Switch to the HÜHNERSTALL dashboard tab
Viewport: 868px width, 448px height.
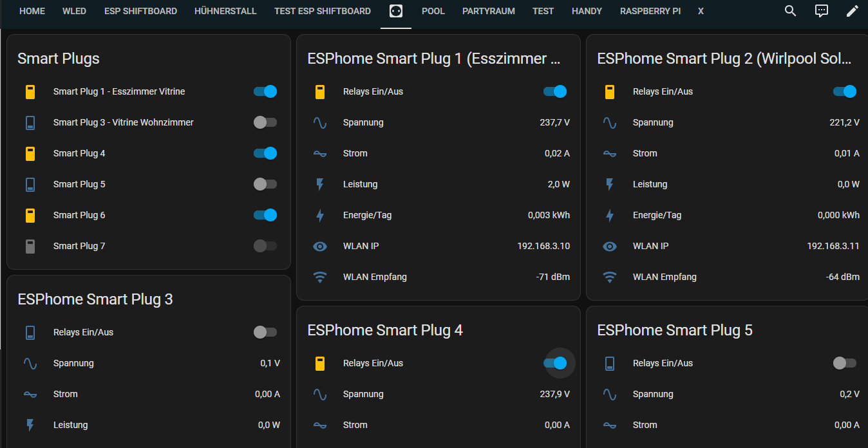point(225,11)
